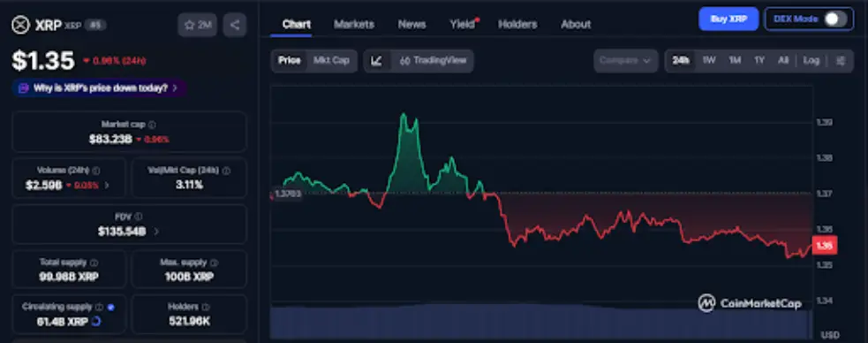This screenshot has height=343, width=868.
Task: Click the AI icon in price question banner
Action: point(23,88)
